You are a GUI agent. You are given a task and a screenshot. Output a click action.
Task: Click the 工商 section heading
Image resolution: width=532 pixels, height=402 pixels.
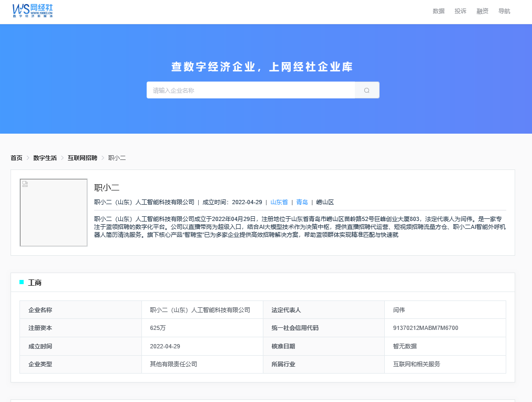[35, 283]
